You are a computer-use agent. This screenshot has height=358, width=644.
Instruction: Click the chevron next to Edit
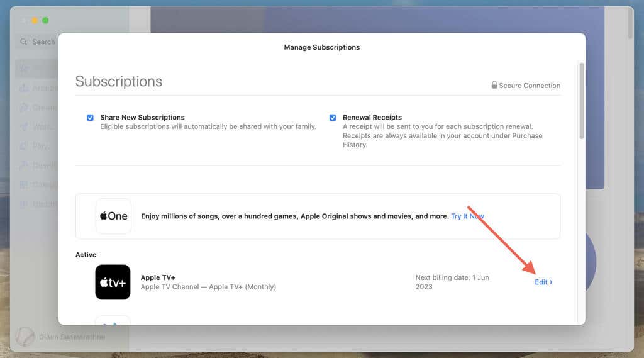(x=551, y=282)
